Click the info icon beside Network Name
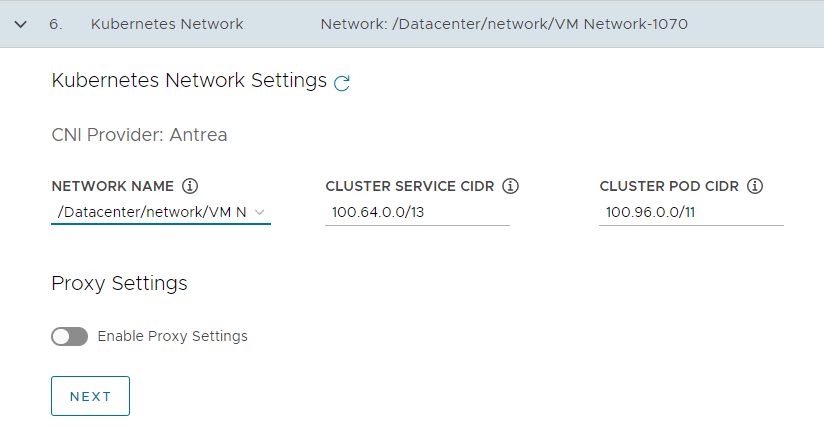 pos(190,186)
